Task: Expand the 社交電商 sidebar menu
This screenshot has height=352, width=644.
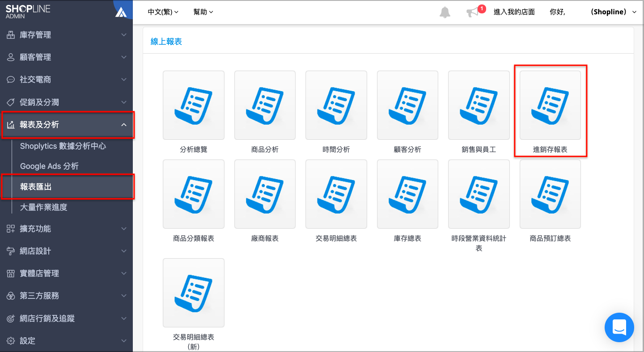Action: (67, 80)
